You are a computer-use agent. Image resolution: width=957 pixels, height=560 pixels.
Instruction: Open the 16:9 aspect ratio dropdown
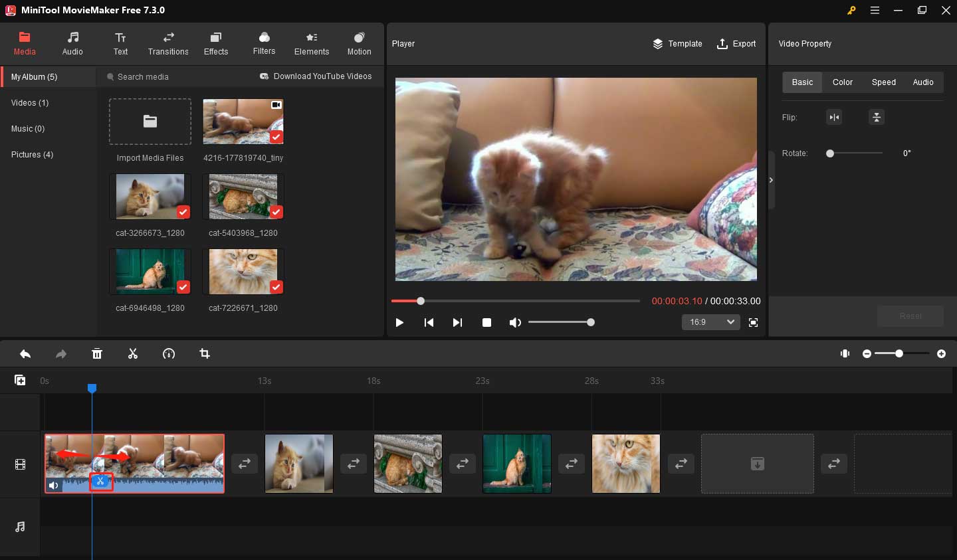click(x=710, y=322)
